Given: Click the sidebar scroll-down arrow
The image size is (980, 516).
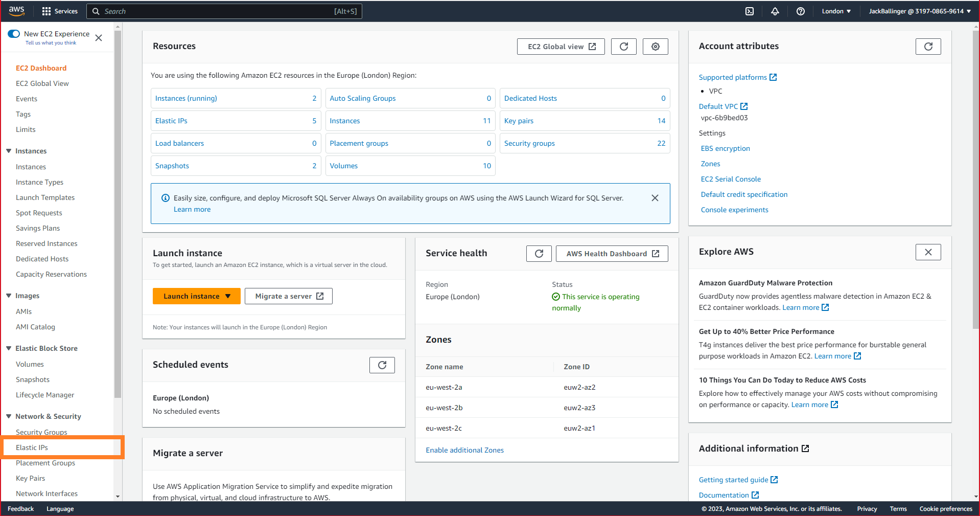Looking at the screenshot, I should (x=118, y=497).
